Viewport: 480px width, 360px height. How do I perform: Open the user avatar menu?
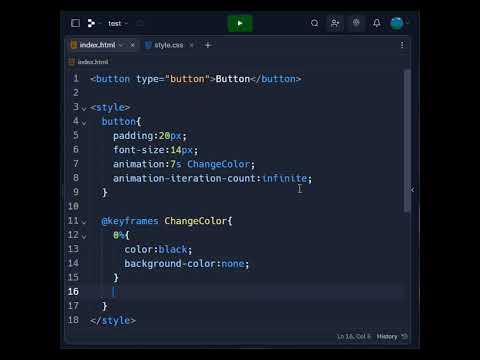(397, 23)
